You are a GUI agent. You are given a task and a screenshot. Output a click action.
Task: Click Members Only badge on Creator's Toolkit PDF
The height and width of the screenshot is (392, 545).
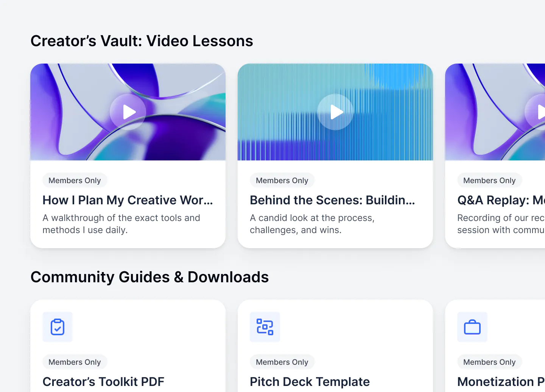[x=75, y=362]
